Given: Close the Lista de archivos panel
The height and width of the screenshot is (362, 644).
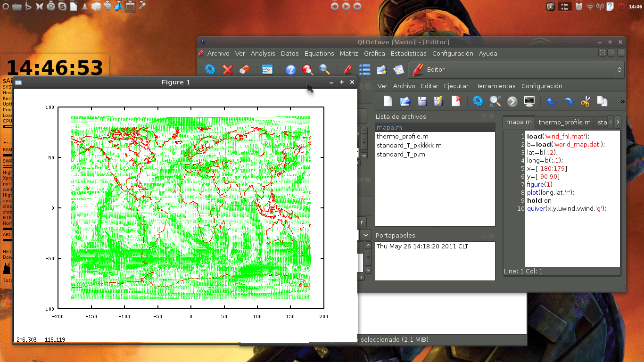Looking at the screenshot, I should [x=491, y=116].
